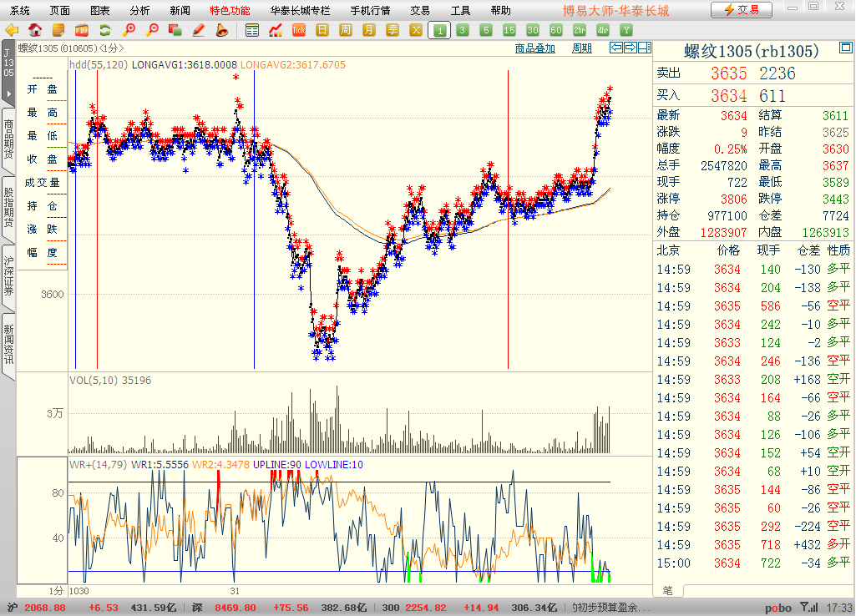Screen dimensions: 856x616
Task: Open the 页面 menu
Action: pos(59,10)
